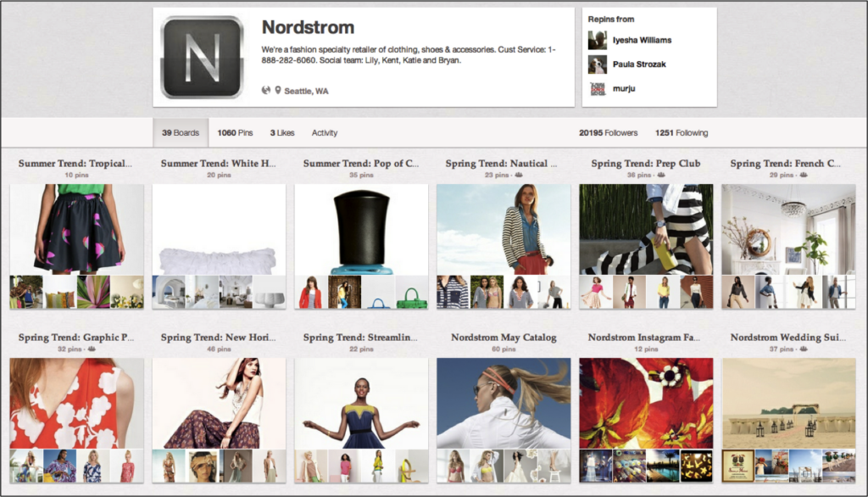This screenshot has height=497, width=868.
Task: Open the 1060 Pins tab
Action: coord(235,133)
